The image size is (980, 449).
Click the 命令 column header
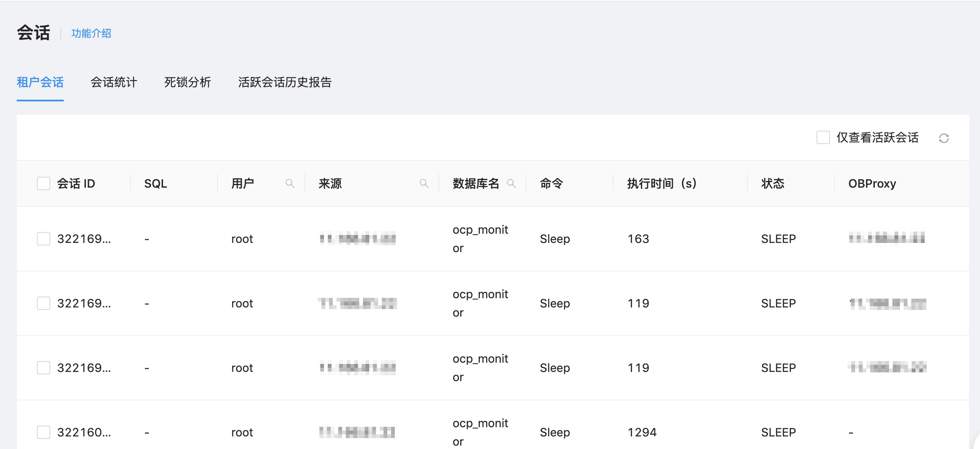point(551,183)
